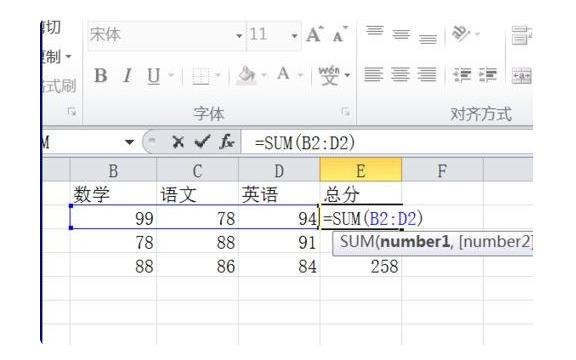576x360 pixels.
Task: Apply cell borders button
Action: [201, 76]
